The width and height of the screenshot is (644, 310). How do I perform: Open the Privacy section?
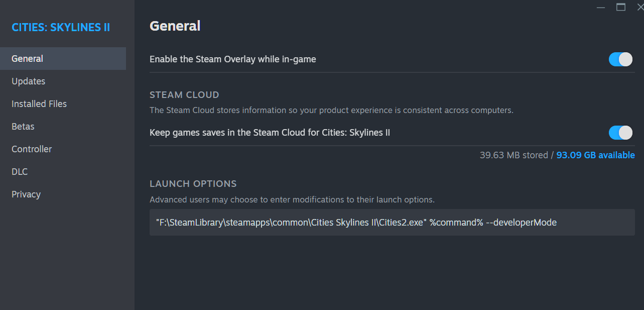pos(26,194)
